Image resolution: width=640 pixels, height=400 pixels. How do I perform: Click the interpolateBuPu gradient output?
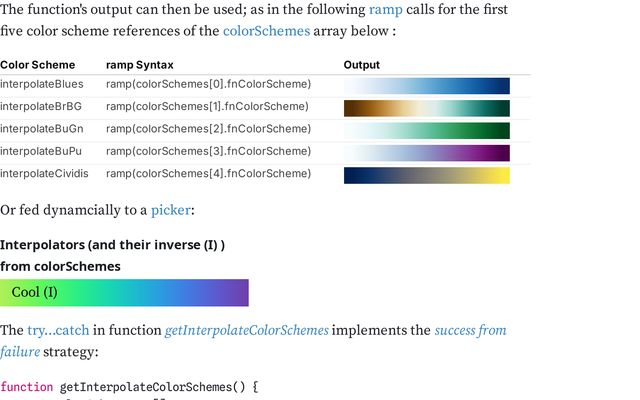coord(426,152)
